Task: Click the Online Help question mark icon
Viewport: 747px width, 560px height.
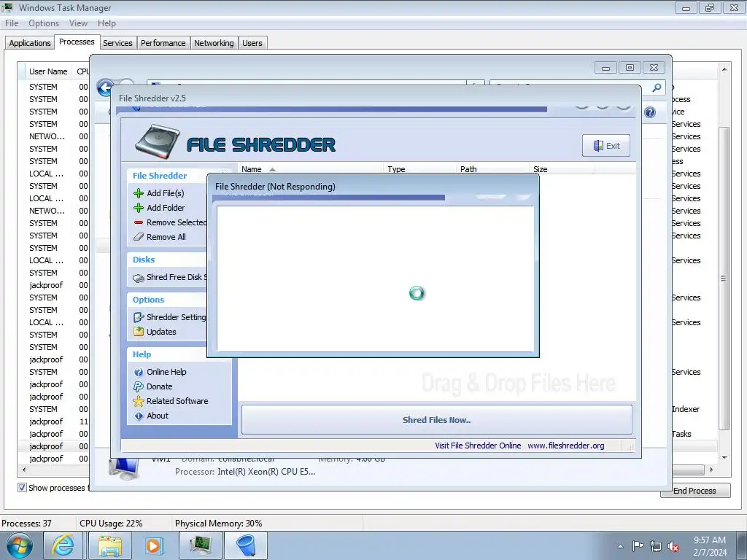Action: 138,372
